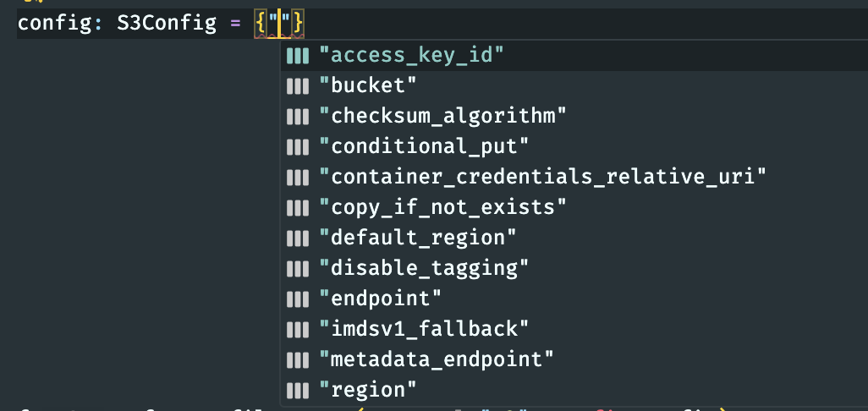
Task: Click the icon beside "access_key_id" suggestion
Action: 296,56
